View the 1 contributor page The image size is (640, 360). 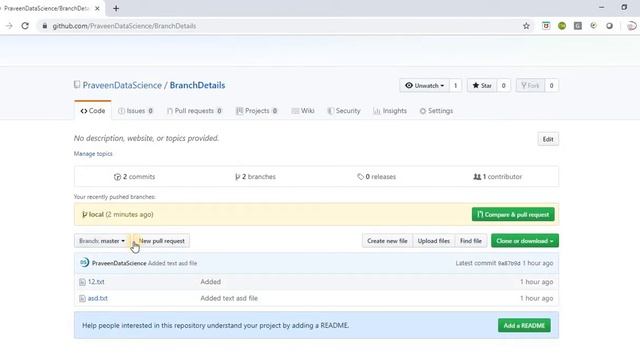497,177
